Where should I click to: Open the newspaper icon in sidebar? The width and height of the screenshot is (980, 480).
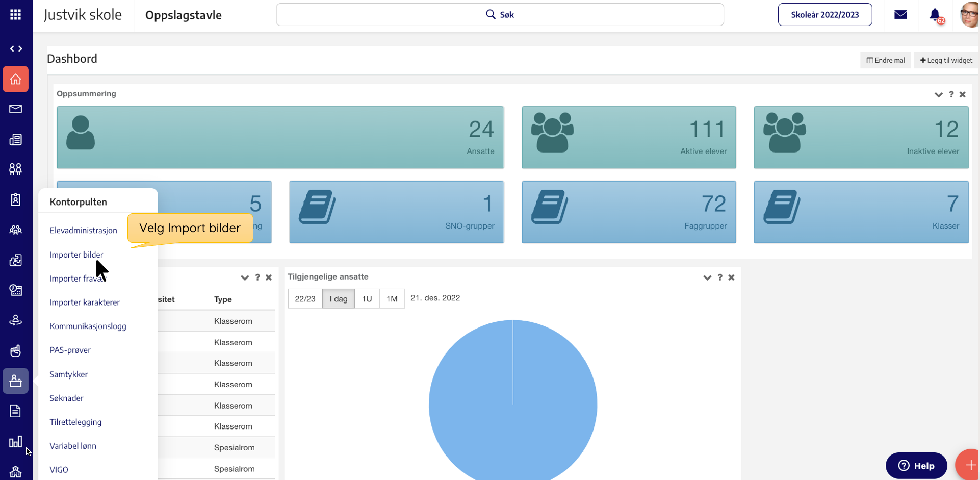(x=16, y=139)
